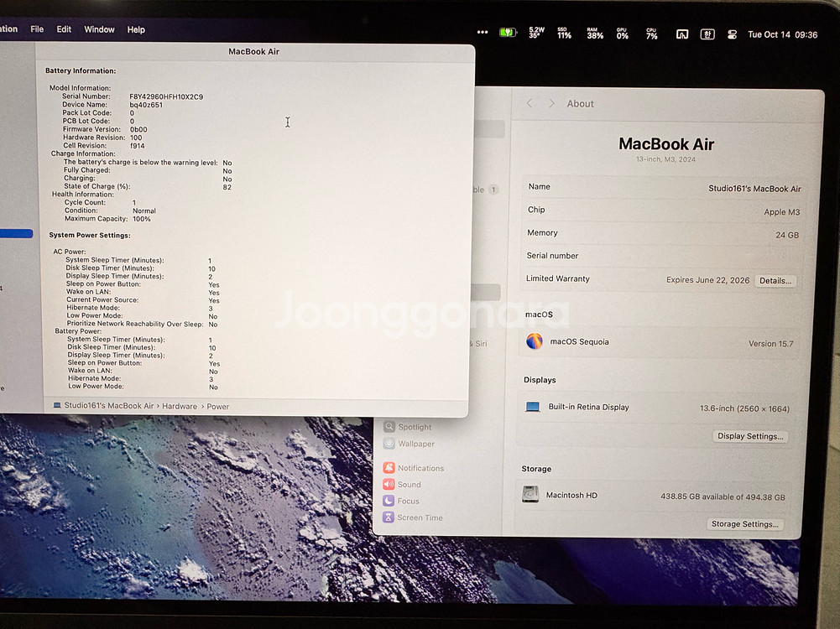Open Focus settings in the sidebar

pyautogui.click(x=408, y=501)
